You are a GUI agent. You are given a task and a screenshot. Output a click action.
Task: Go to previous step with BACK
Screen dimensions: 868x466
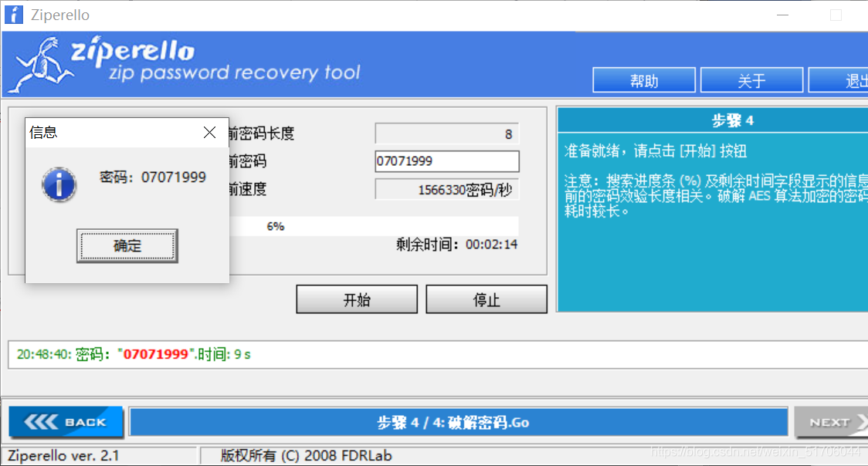click(66, 422)
